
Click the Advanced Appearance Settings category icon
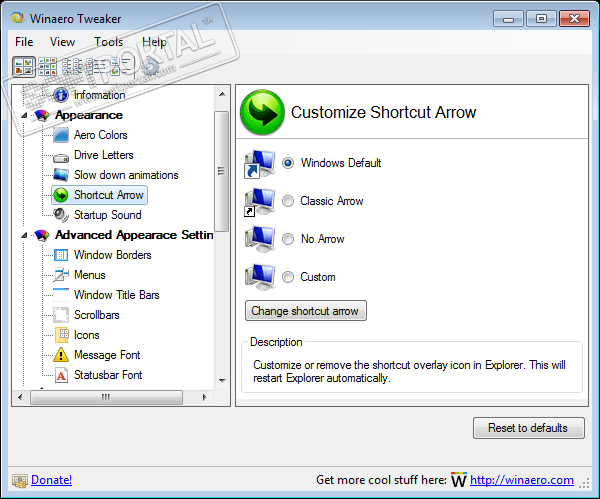42,235
